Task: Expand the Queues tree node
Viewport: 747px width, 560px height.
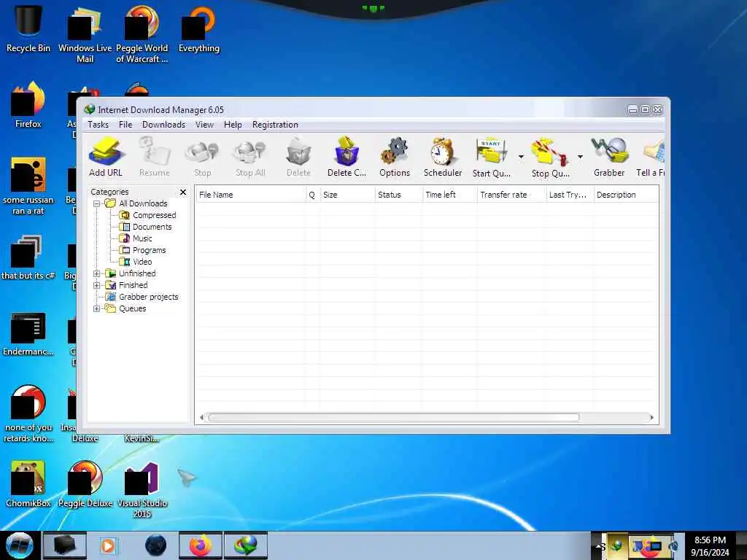Action: coord(97,308)
